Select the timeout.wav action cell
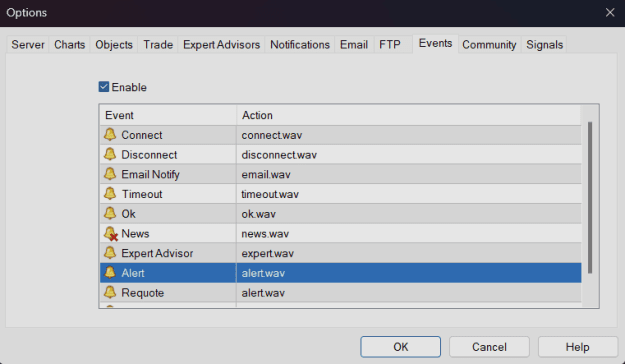The height and width of the screenshot is (364, 625). pyautogui.click(x=409, y=194)
